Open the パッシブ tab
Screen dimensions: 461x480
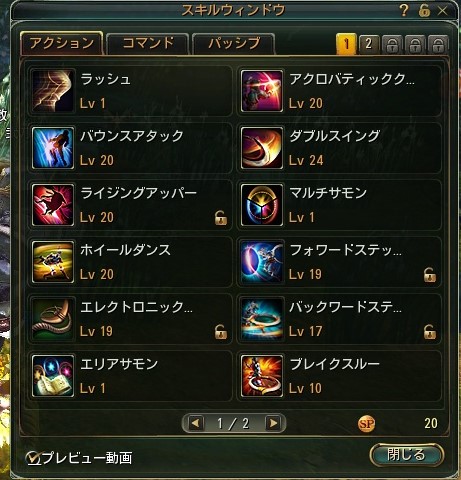(234, 44)
